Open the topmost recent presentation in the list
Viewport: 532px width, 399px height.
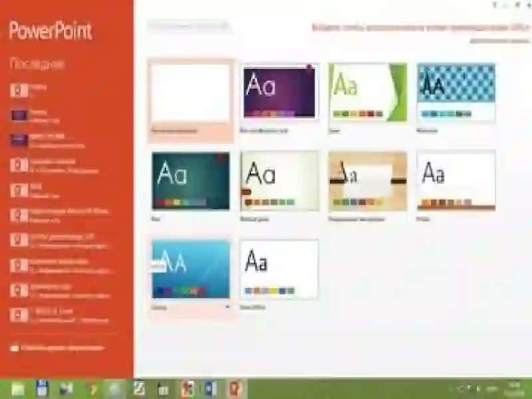click(61, 90)
